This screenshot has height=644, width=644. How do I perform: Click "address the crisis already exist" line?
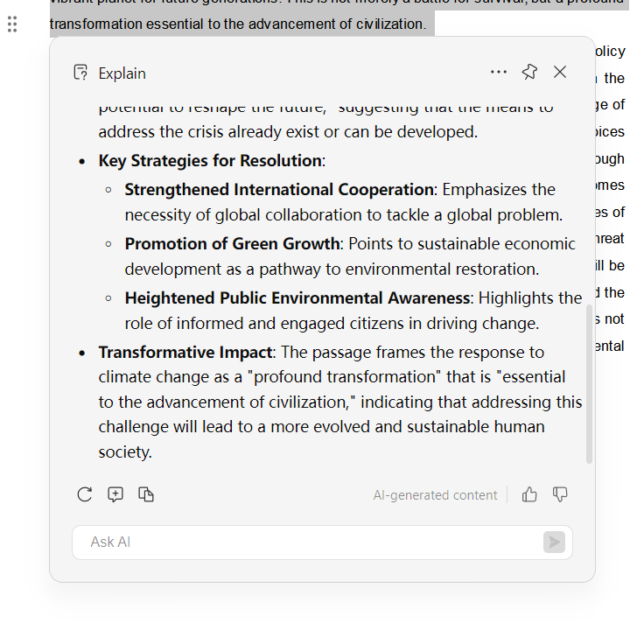pyautogui.click(x=288, y=132)
